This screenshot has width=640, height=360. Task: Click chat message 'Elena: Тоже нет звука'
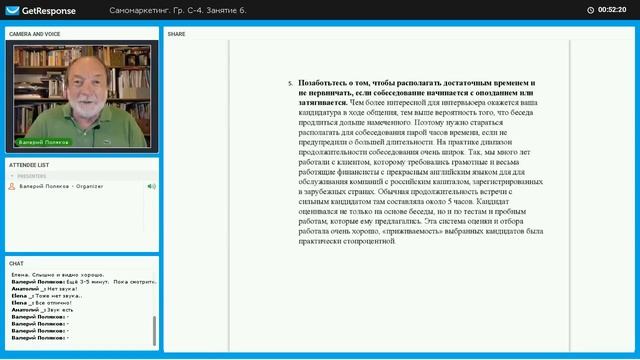pos(47,296)
